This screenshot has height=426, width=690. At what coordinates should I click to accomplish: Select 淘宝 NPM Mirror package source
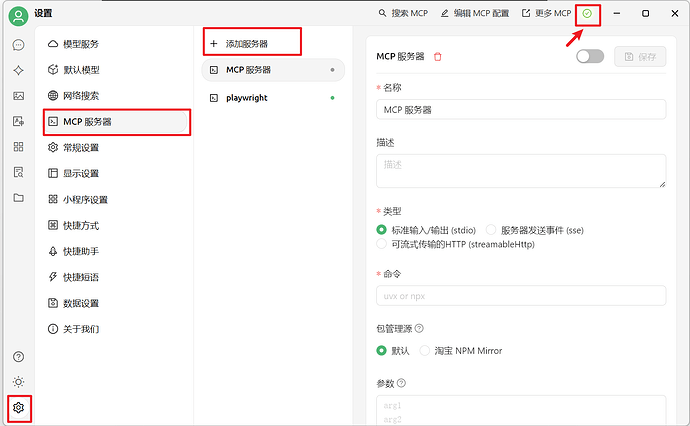(461, 351)
